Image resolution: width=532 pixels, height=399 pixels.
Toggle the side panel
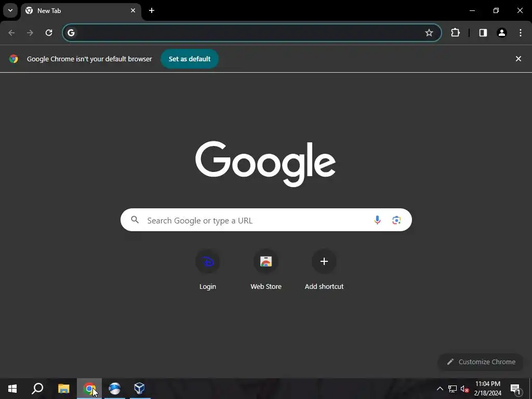pyautogui.click(x=483, y=33)
